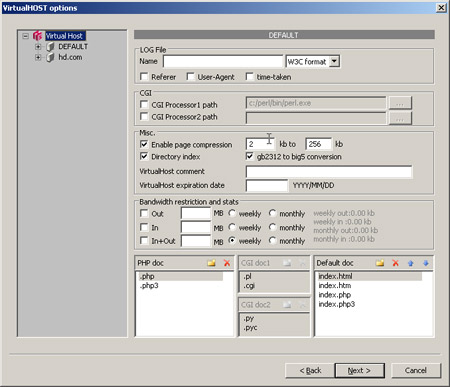Expand the hd.com tree node
The height and width of the screenshot is (387, 450).
pos(38,57)
